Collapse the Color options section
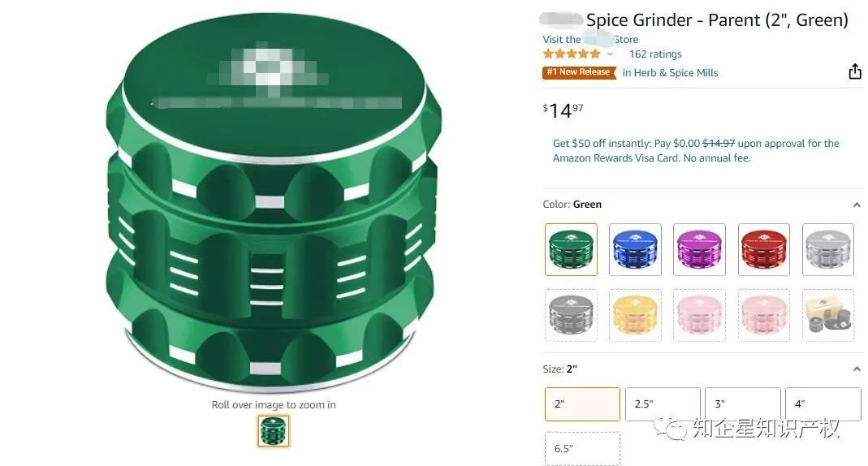The height and width of the screenshot is (466, 868). [x=857, y=205]
